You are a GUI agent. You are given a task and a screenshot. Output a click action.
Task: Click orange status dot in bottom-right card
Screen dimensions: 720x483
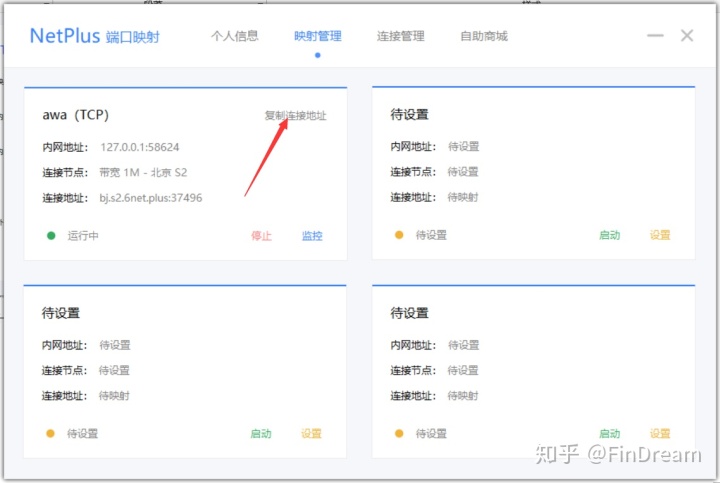point(399,434)
